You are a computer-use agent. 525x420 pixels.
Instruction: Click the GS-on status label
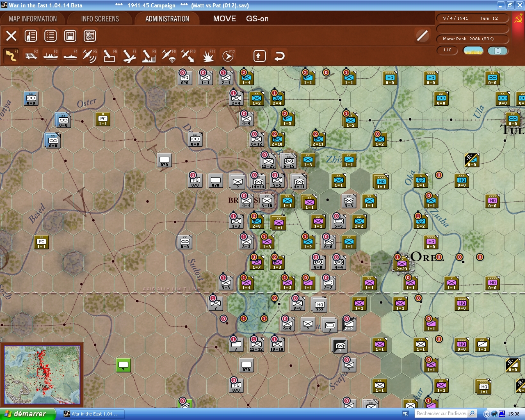coord(257,19)
